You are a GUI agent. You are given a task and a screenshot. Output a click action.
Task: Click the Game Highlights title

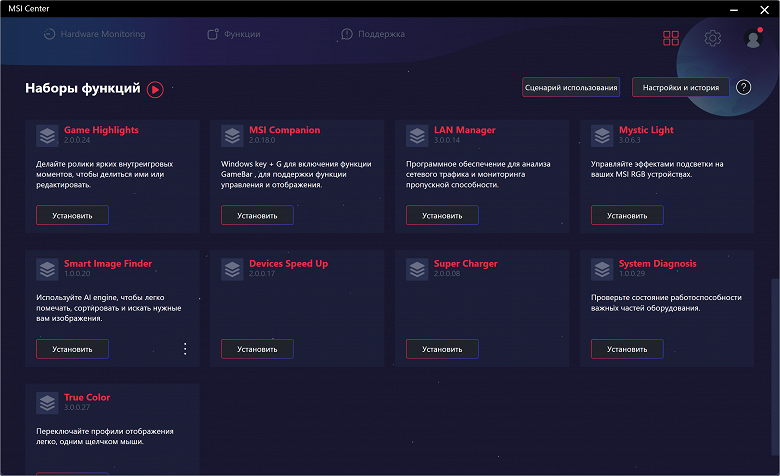(x=101, y=130)
